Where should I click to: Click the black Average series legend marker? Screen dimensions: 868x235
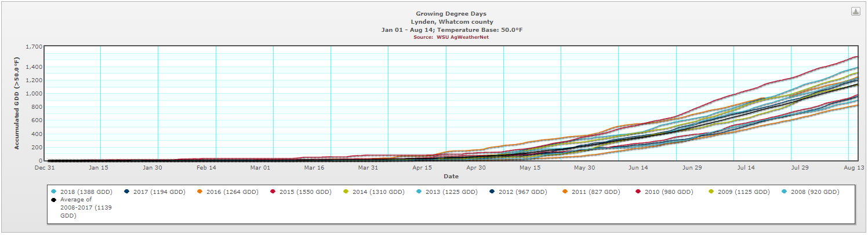(54, 200)
